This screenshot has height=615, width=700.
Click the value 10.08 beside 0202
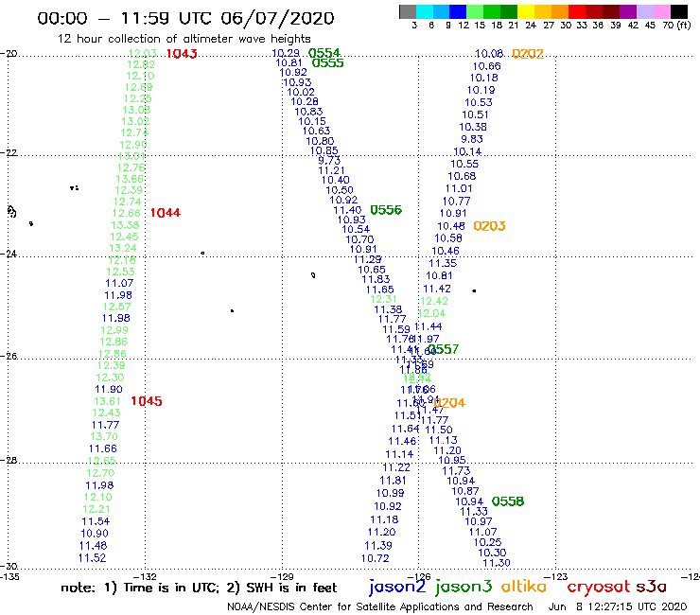pyautogui.click(x=489, y=54)
